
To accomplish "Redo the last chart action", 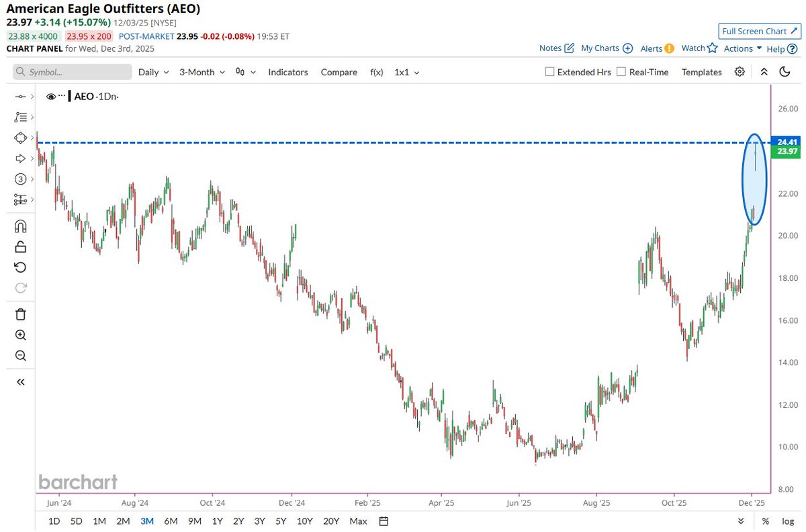I will tap(20, 287).
